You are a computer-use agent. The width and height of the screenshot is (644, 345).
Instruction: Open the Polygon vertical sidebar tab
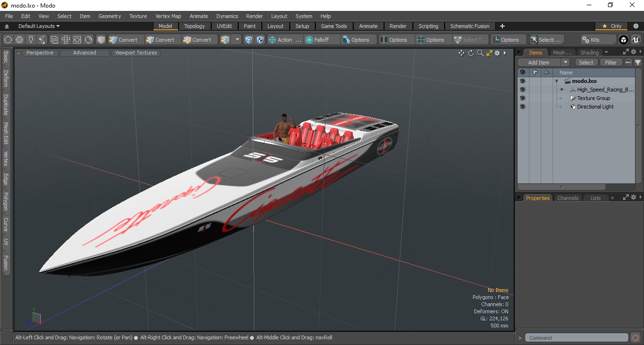6,201
